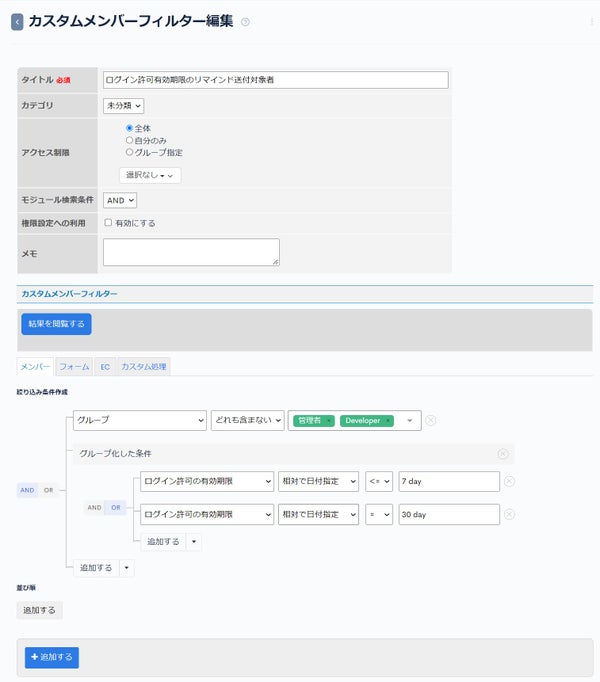Viewport: 600px width, 682px height.
Task: Open the 相対で日付指定 dropdown in the 30 day row
Action: coord(318,515)
